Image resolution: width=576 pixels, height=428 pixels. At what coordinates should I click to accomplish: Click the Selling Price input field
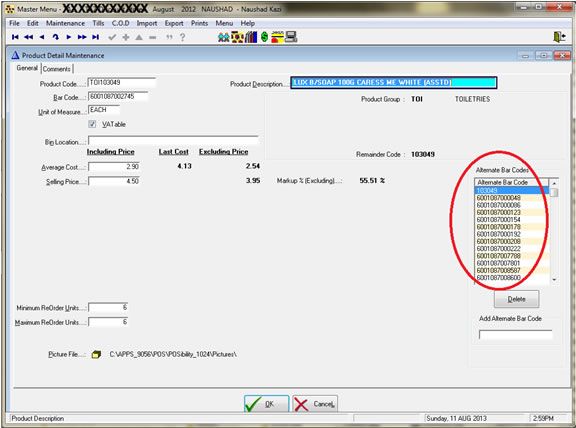(x=114, y=181)
